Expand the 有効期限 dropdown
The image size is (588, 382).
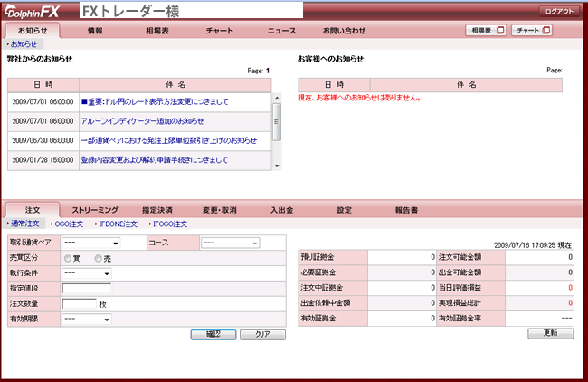point(87,320)
